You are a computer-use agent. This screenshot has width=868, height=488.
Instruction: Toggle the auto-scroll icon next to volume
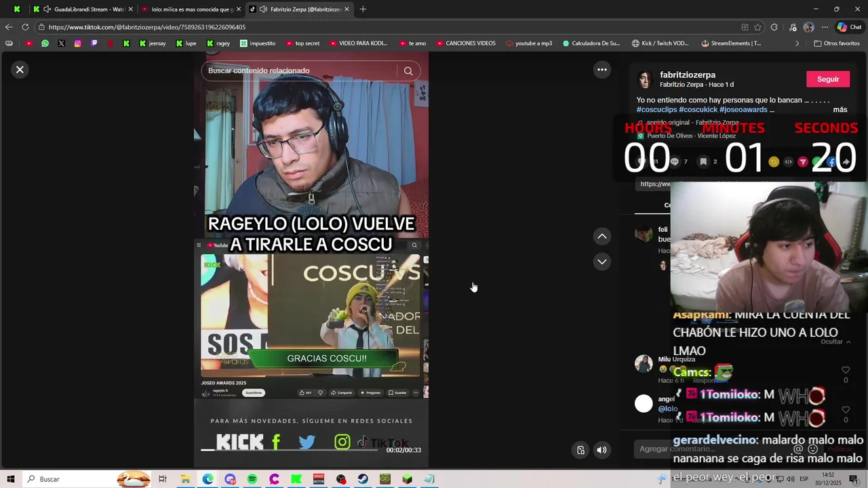click(x=580, y=450)
